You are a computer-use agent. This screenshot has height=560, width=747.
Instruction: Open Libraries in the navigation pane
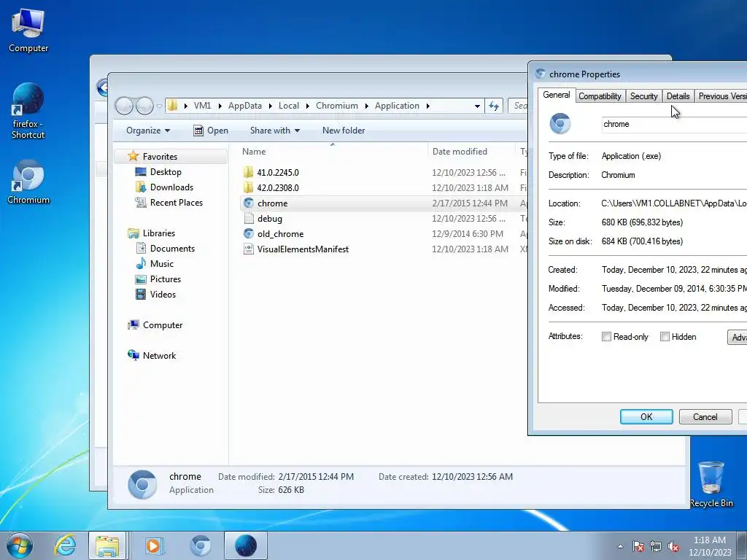point(158,233)
